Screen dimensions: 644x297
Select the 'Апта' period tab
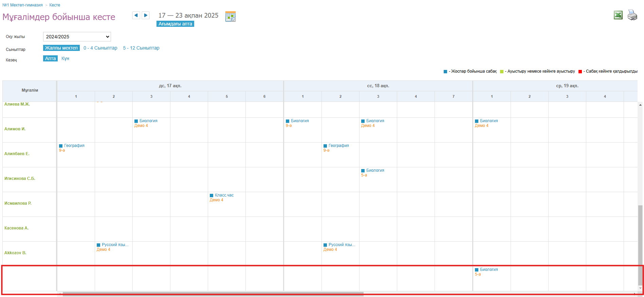coord(50,58)
